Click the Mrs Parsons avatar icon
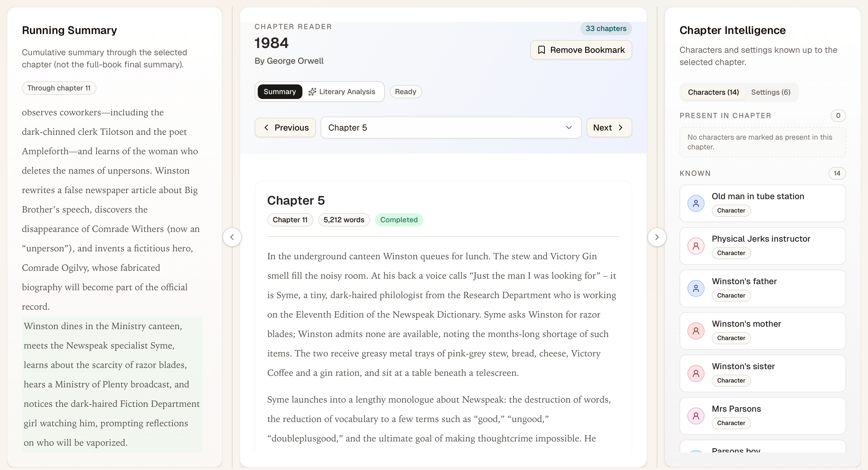868x470 pixels. (696, 416)
